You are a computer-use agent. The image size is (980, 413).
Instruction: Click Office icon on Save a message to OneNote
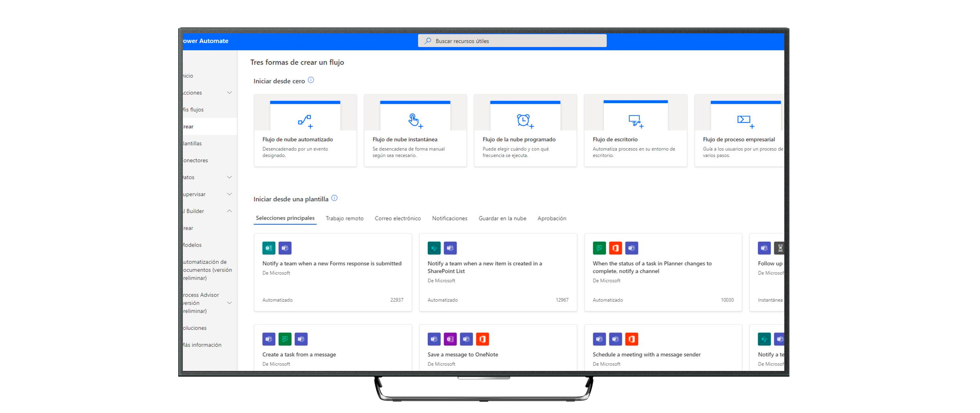482,339
